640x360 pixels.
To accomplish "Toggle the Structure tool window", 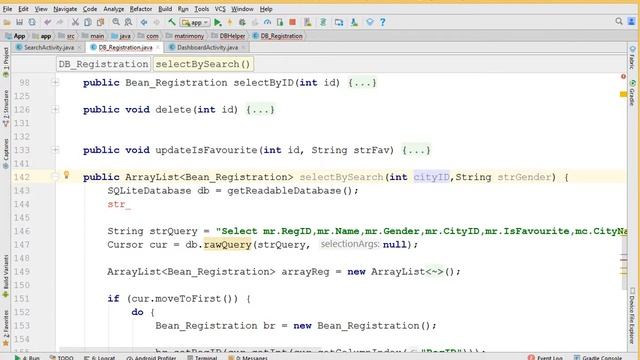I will tap(6, 108).
